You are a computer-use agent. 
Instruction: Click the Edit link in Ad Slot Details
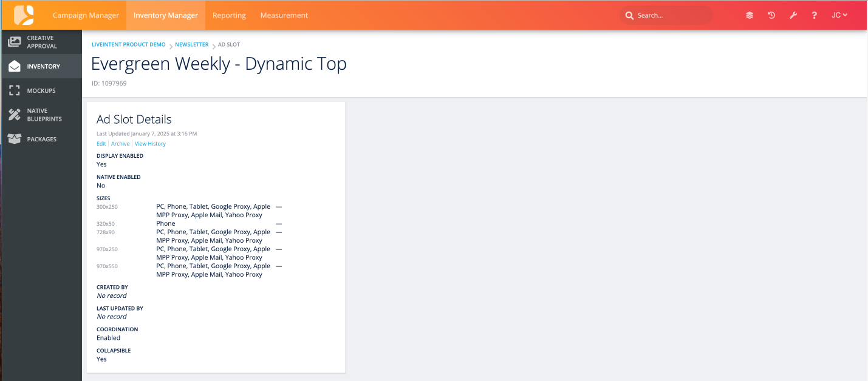pos(101,144)
